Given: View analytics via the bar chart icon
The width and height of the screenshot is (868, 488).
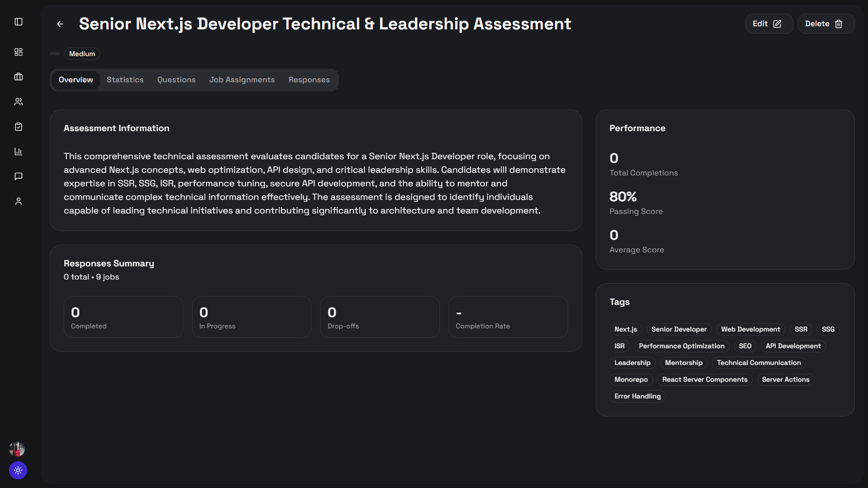Looking at the screenshot, I should tap(18, 151).
